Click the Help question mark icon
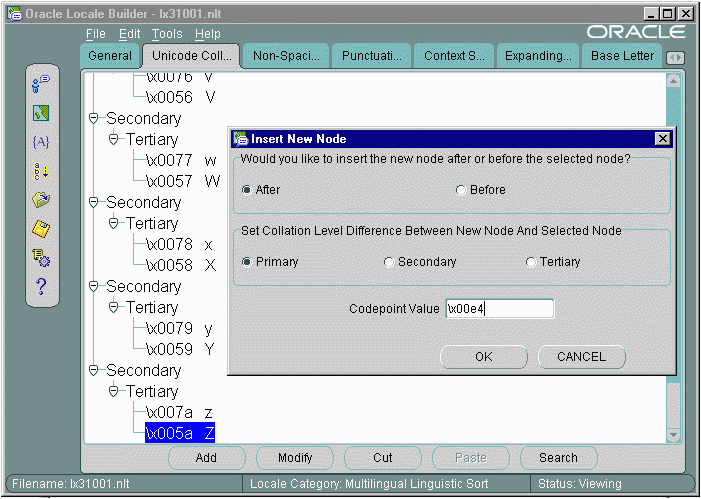 click(41, 288)
